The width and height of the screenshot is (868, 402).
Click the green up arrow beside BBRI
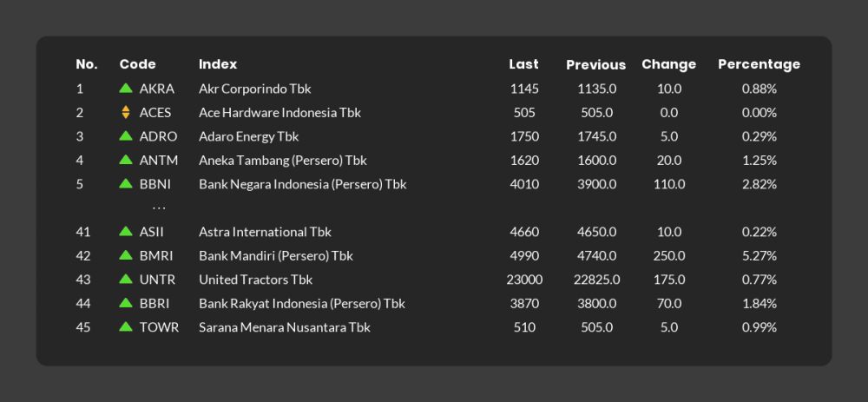coord(126,302)
